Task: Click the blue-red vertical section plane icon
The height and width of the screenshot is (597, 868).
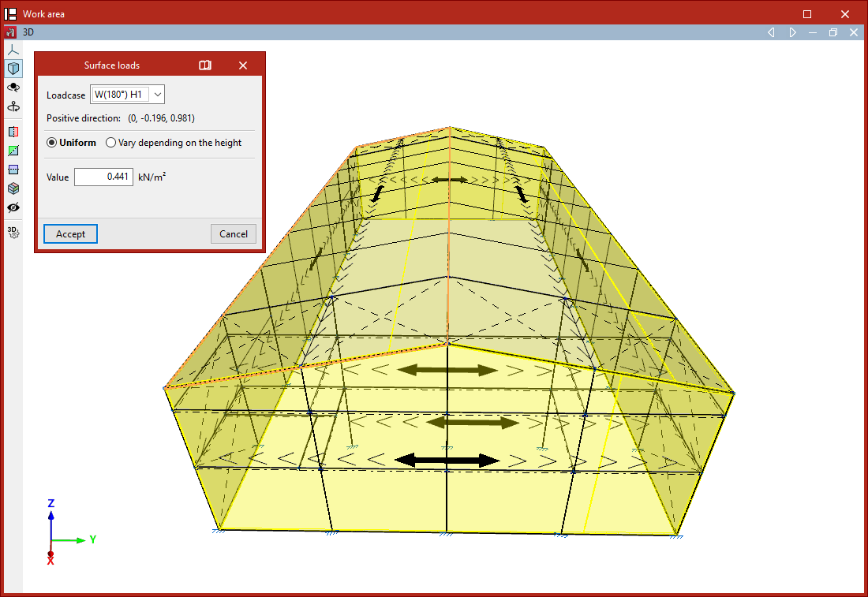Action: click(x=13, y=132)
